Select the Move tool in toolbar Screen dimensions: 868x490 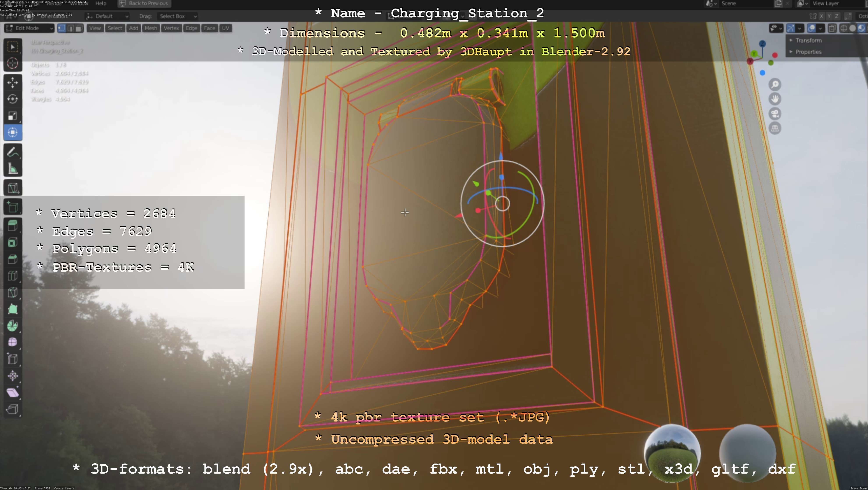click(13, 83)
